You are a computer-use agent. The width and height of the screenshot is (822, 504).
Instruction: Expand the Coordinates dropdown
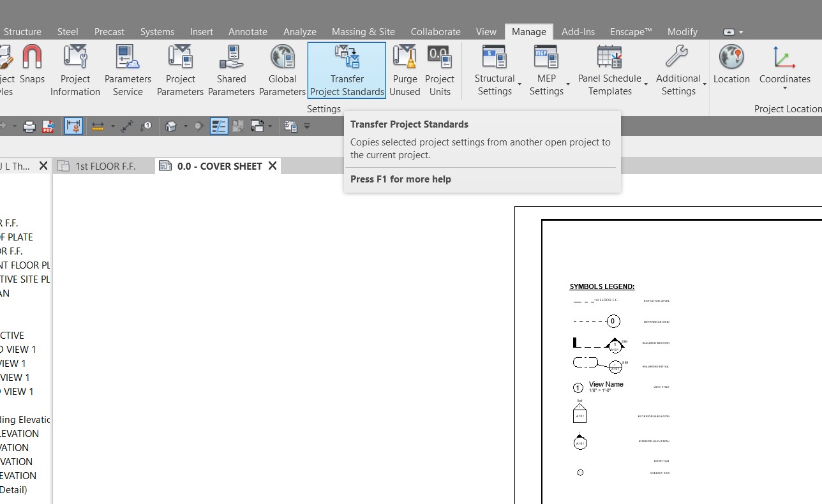pyautogui.click(x=784, y=87)
